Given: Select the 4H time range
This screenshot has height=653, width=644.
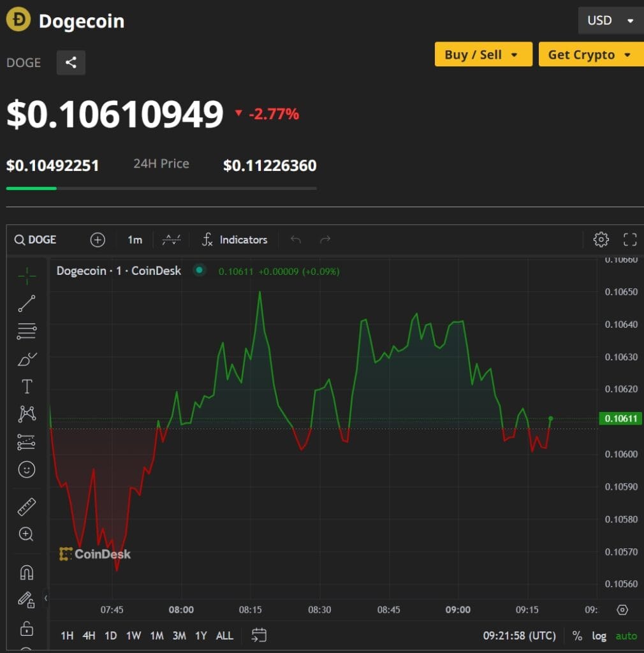Looking at the screenshot, I should tap(89, 636).
